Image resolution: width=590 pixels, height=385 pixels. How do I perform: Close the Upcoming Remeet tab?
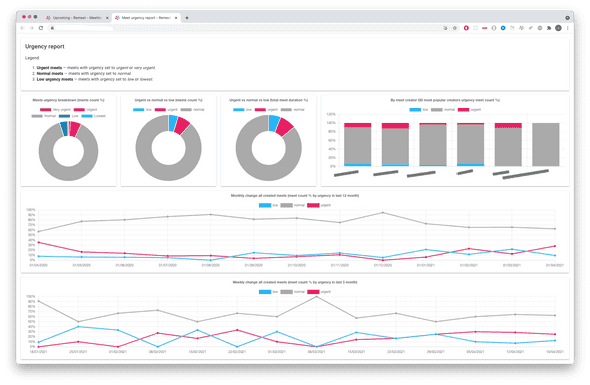(x=107, y=18)
